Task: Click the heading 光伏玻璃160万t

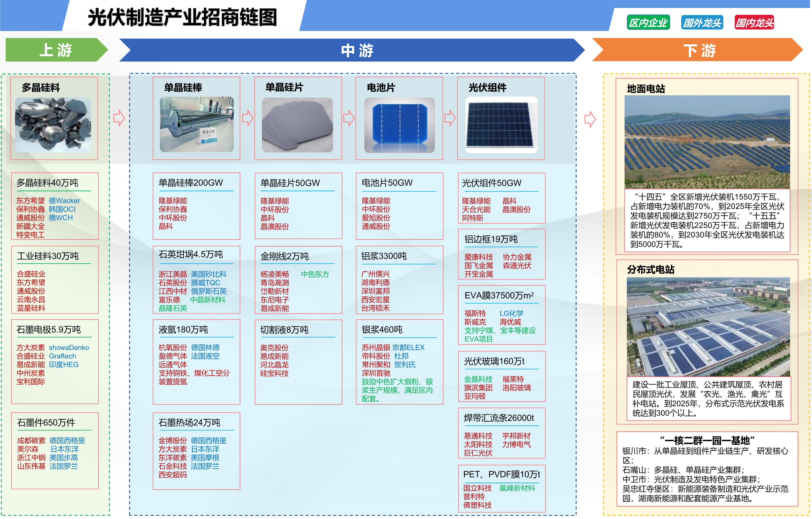Action: point(494,361)
